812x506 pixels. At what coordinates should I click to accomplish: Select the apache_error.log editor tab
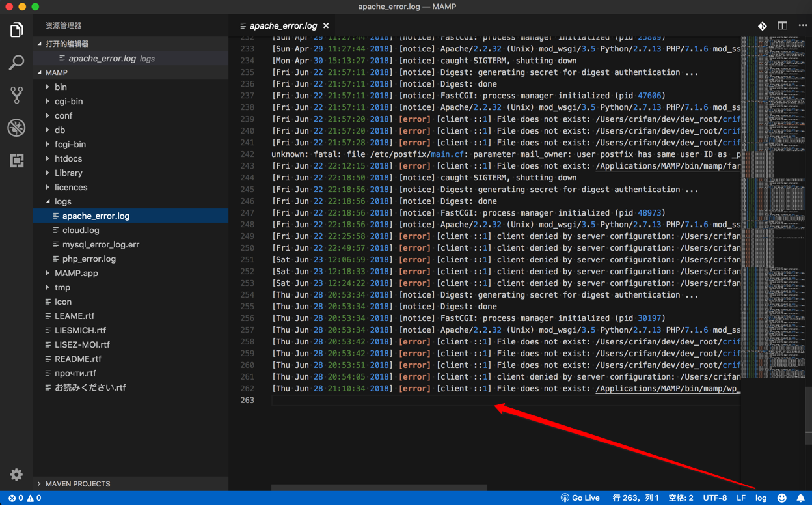click(284, 26)
